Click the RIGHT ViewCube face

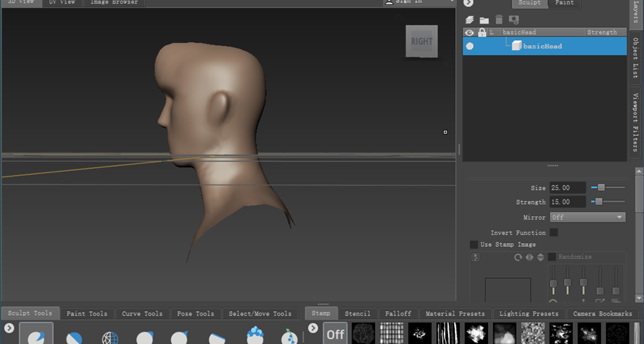click(421, 41)
